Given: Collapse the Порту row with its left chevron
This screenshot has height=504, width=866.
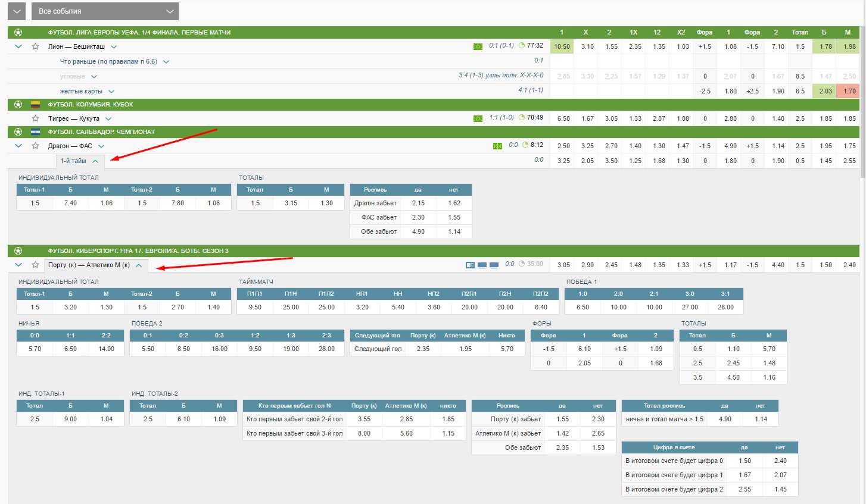Looking at the screenshot, I should (18, 265).
